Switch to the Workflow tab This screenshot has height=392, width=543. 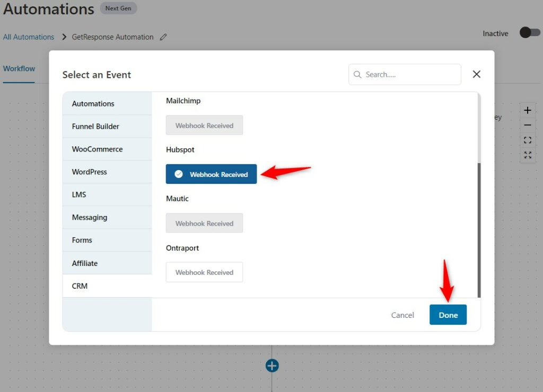pos(19,68)
